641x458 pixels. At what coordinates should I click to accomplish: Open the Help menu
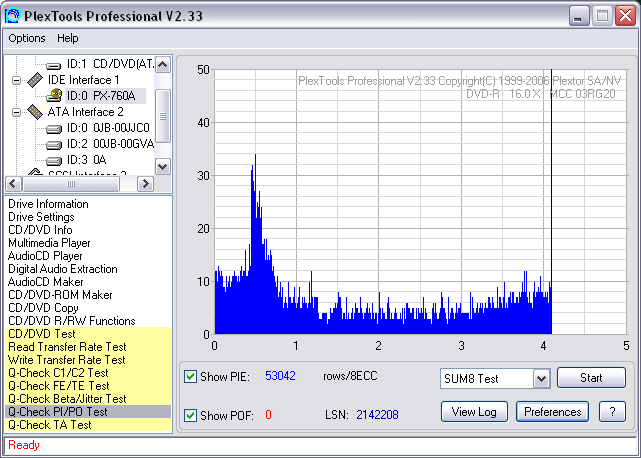click(67, 38)
